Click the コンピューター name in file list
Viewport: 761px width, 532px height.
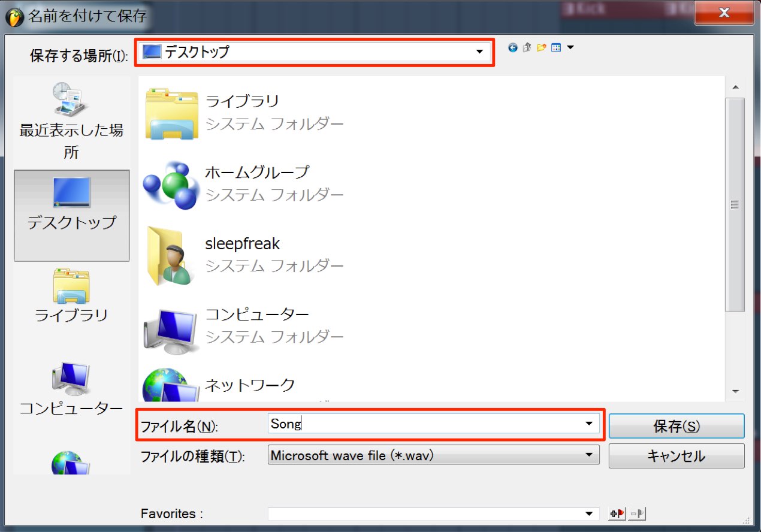(257, 314)
